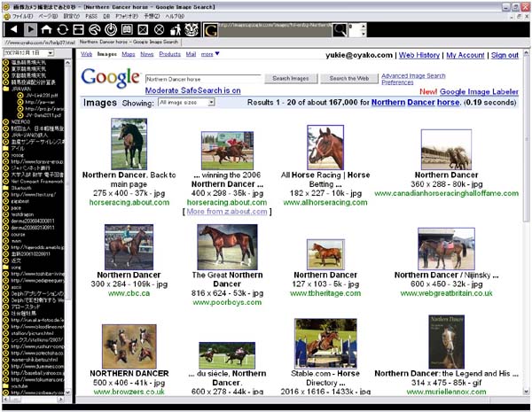Go to the News link in Google nav

coord(147,54)
